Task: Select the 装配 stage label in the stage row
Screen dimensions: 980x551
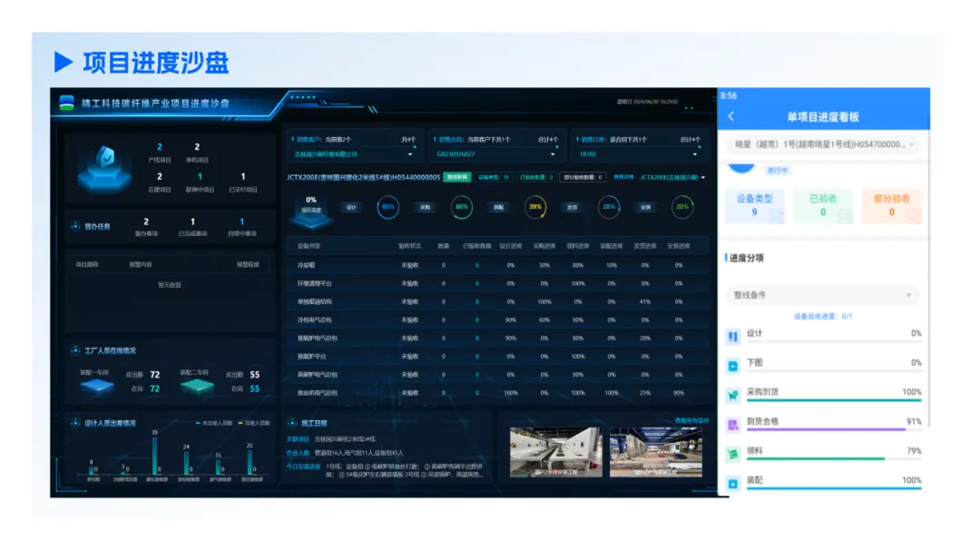Action: (x=499, y=207)
